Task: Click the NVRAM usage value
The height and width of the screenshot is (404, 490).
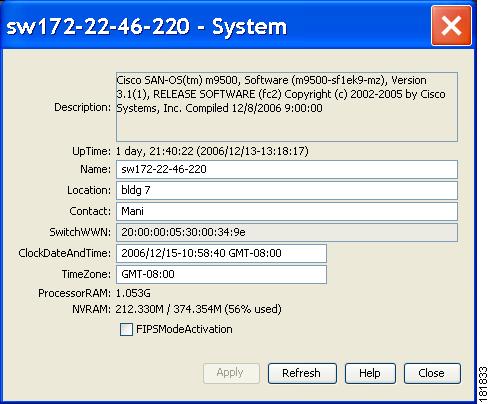Action: coord(198,309)
